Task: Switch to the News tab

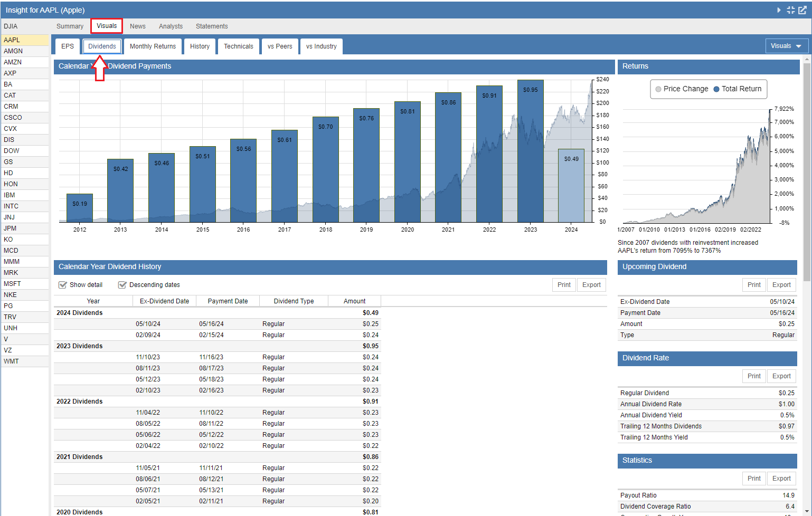Action: coord(138,26)
